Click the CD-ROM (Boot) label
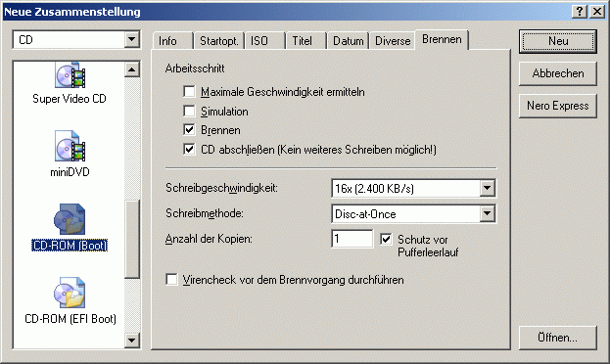The height and width of the screenshot is (364, 610). click(70, 246)
